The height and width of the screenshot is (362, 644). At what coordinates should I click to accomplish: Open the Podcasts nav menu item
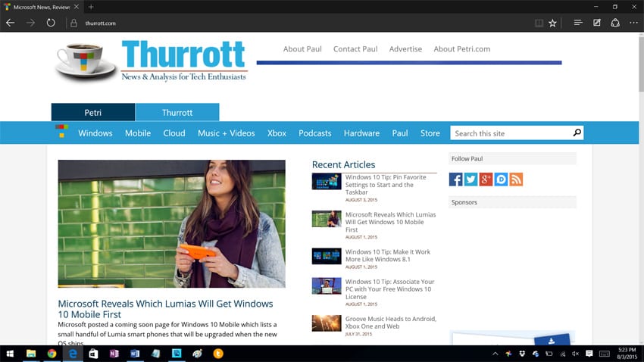[x=315, y=133]
